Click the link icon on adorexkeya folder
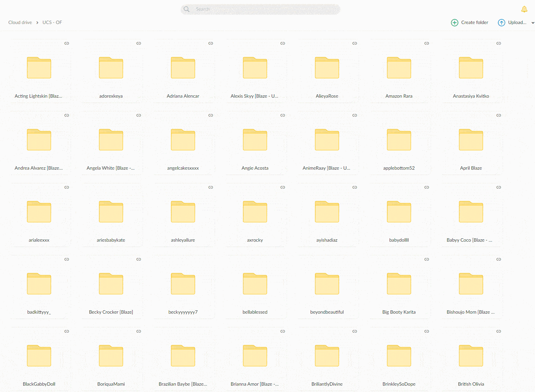The image size is (535, 392). (139, 43)
